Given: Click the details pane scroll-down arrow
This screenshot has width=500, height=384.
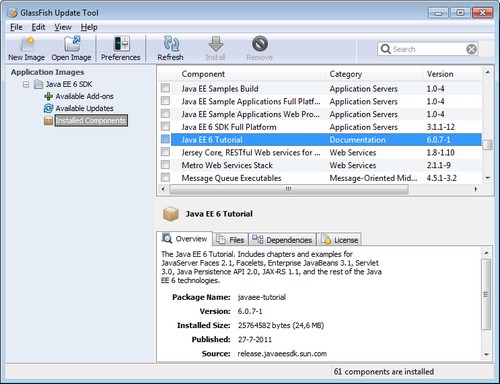Looking at the screenshot, I should tap(487, 355).
